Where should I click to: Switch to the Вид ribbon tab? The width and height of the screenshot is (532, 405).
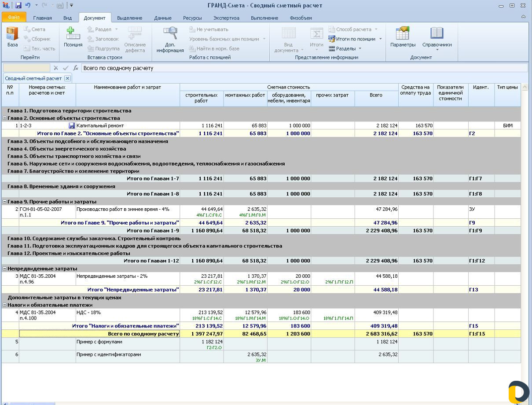coord(67,18)
